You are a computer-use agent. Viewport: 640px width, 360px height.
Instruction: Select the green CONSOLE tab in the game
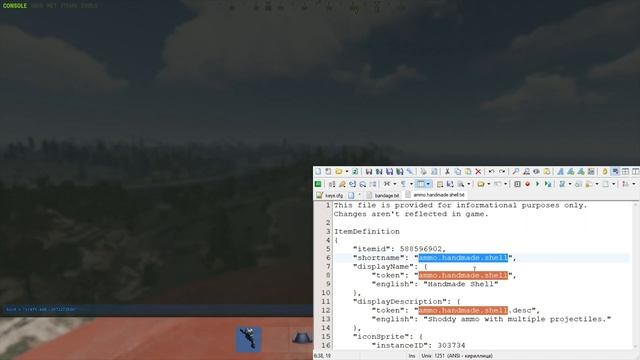pos(15,6)
